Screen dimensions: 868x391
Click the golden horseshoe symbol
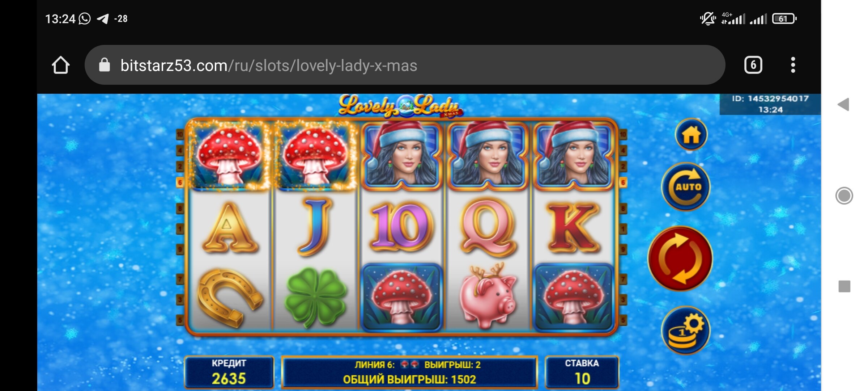tap(230, 298)
